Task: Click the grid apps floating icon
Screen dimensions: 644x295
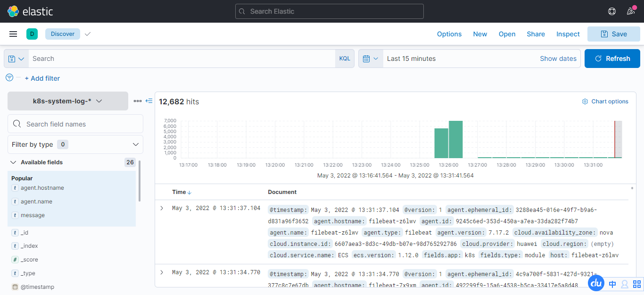Action: coord(637,284)
